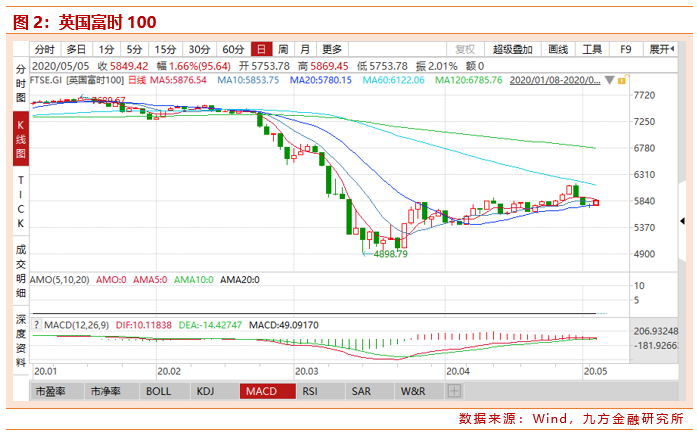697x436 pixels.
Task: Collapse right side panel with black arrow
Action: click(682, 221)
